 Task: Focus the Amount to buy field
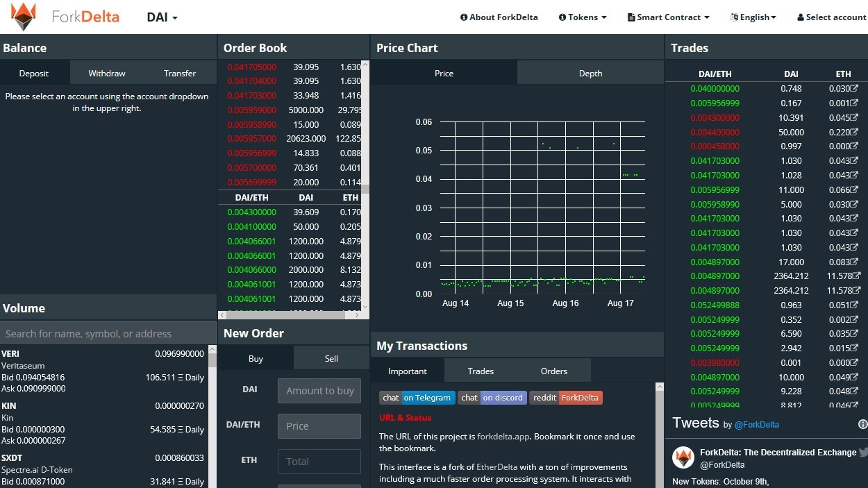coord(319,391)
